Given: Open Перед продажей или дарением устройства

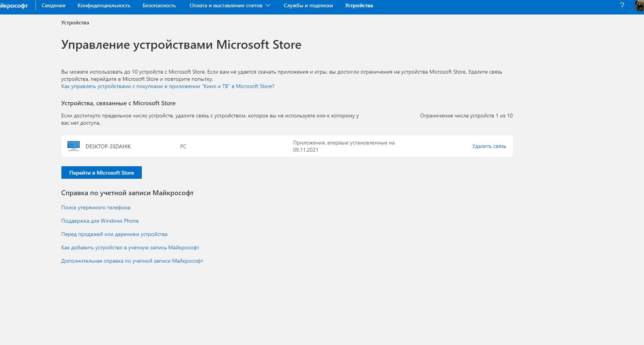Looking at the screenshot, I should pyautogui.click(x=114, y=234).
